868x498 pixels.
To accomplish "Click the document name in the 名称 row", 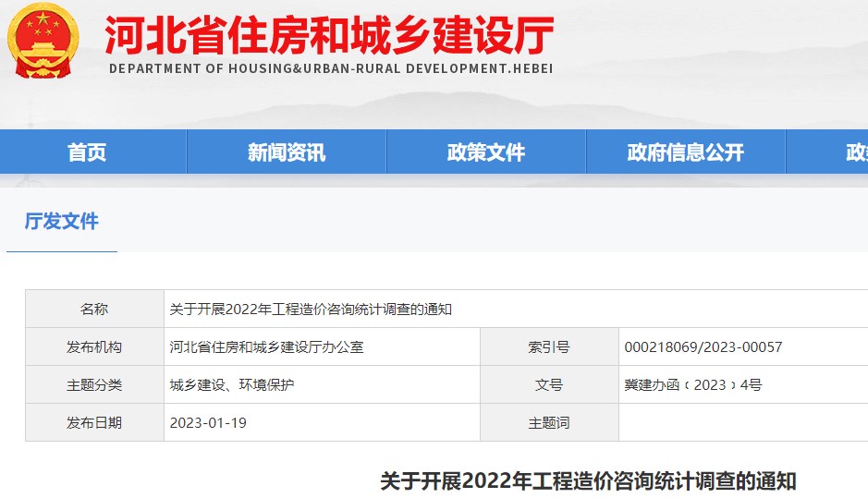I will (311, 310).
